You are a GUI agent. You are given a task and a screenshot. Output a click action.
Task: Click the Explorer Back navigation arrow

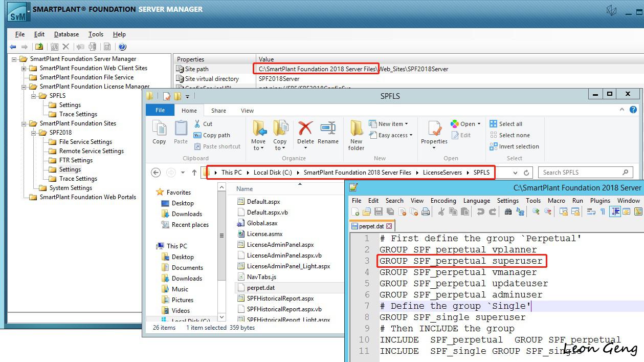156,173
